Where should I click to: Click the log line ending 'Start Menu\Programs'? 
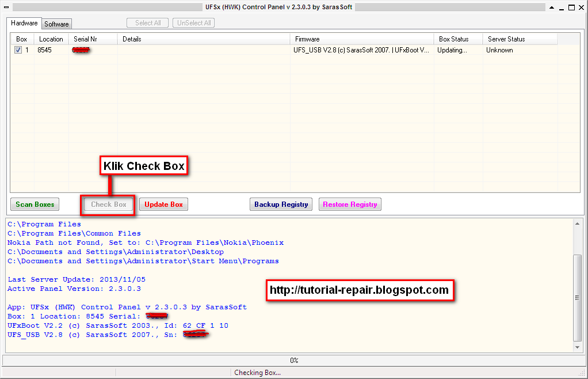pyautogui.click(x=143, y=261)
